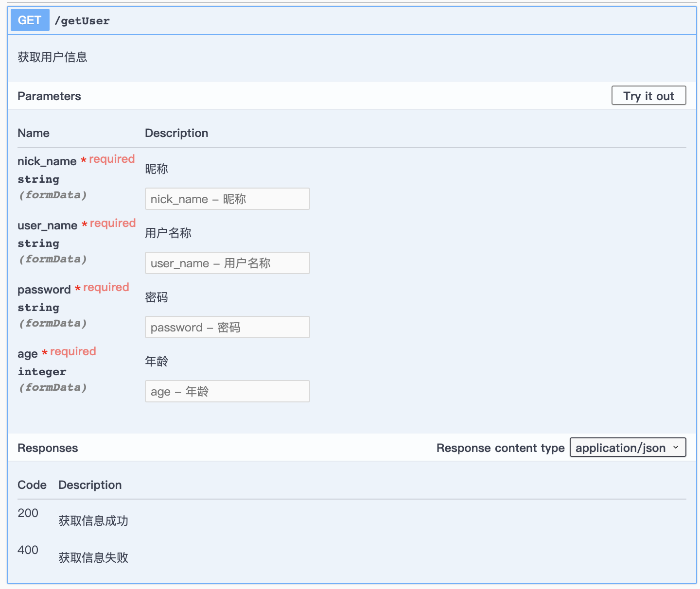Open the Response content type dropdown
700x589 pixels.
coord(628,447)
